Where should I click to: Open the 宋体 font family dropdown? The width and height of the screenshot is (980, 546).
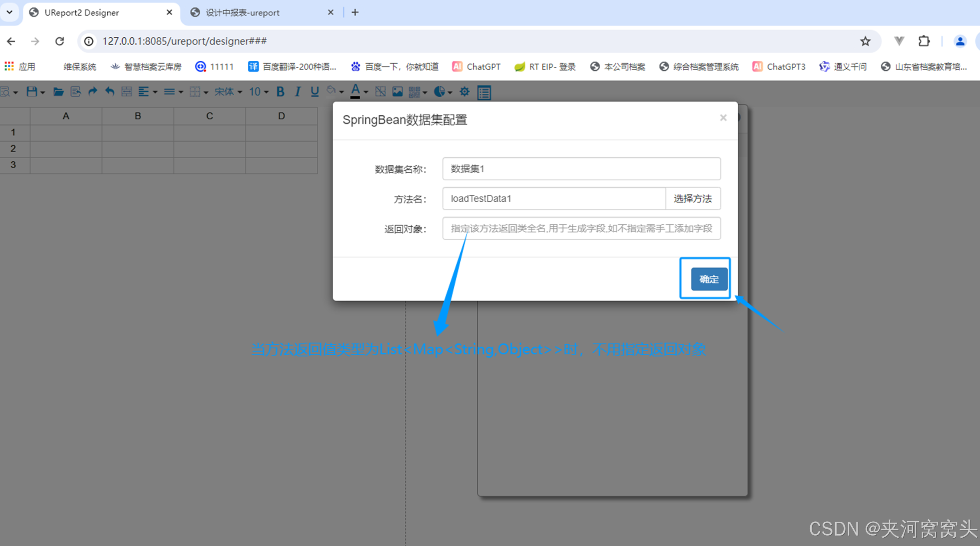coord(228,92)
